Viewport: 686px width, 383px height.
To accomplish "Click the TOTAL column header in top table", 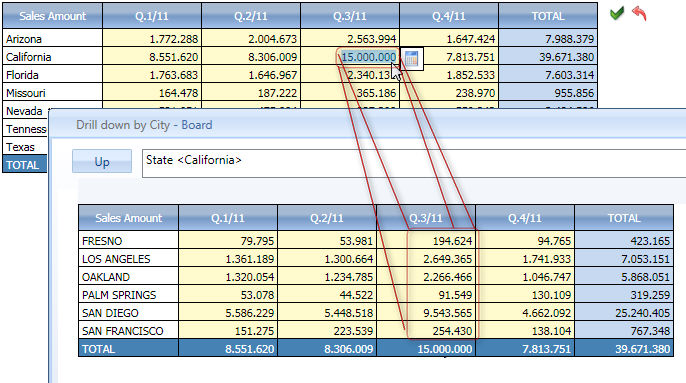I will click(548, 16).
